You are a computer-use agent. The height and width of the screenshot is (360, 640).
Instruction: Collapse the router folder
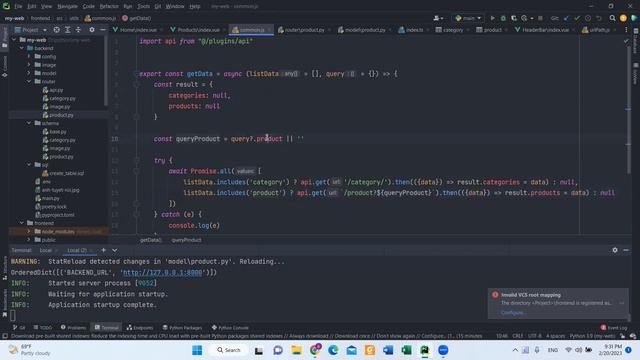29,82
